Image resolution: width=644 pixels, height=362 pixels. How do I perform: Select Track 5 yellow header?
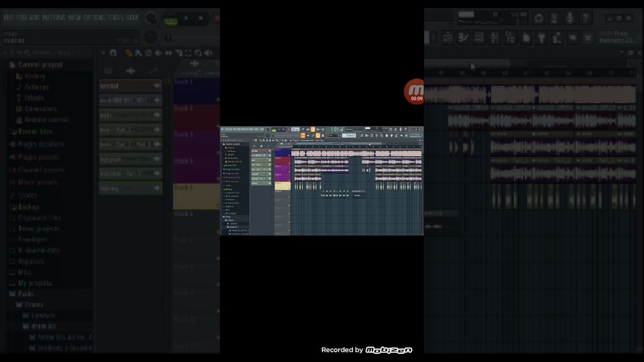[x=283, y=186]
